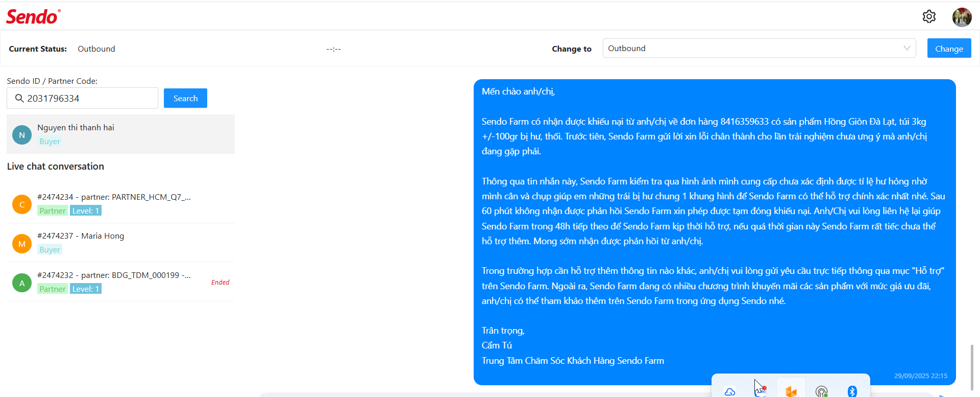The width and height of the screenshot is (980, 397).
Task: Click the signature line Cẩm Tú
Action: click(x=497, y=345)
